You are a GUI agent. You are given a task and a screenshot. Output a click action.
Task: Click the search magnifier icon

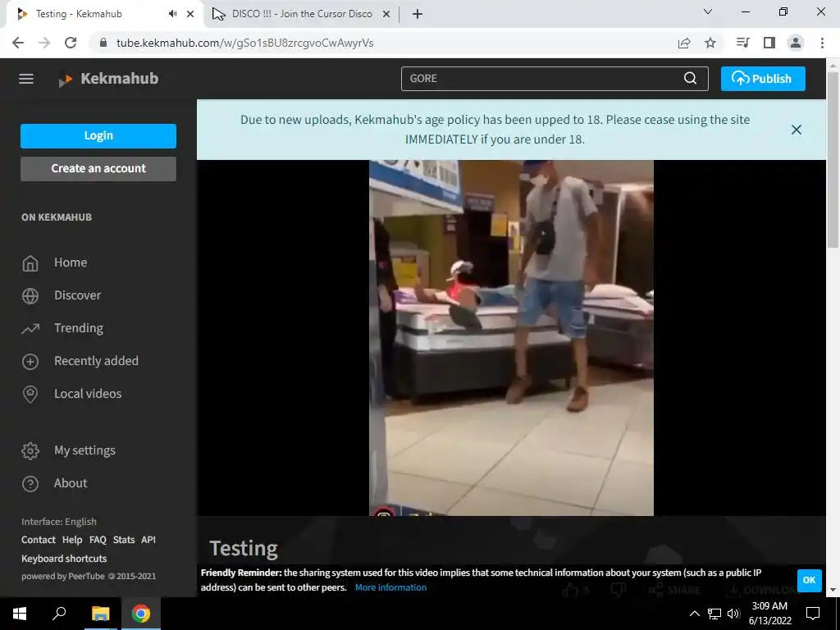tap(690, 78)
